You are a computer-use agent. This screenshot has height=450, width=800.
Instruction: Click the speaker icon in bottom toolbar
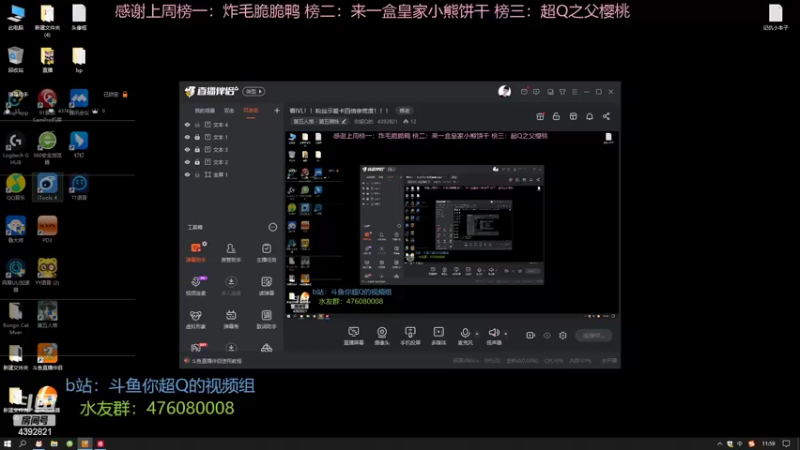click(x=493, y=333)
